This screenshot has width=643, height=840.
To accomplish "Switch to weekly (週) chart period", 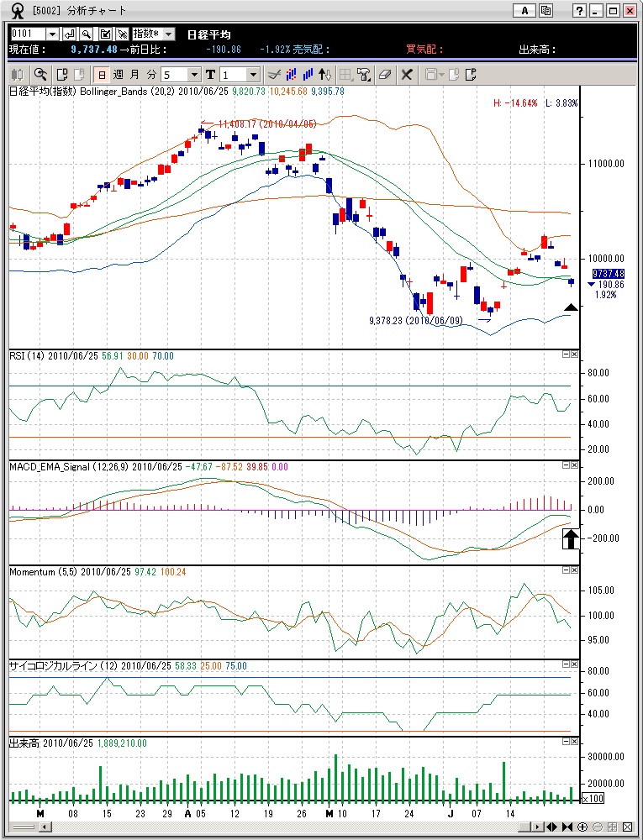I will click(x=118, y=74).
